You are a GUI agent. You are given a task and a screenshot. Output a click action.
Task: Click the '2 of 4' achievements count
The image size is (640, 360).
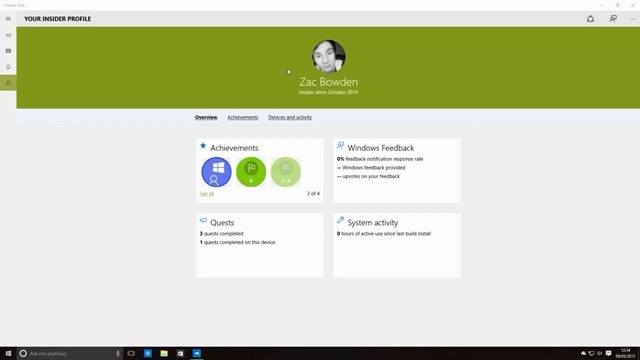click(x=313, y=193)
